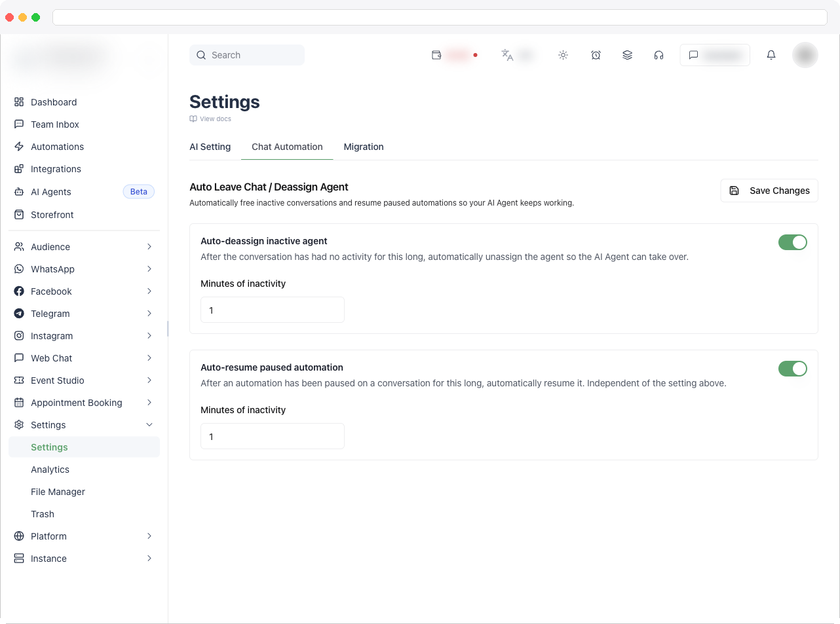Click the Beta badge next to AI Agents

pyautogui.click(x=139, y=192)
